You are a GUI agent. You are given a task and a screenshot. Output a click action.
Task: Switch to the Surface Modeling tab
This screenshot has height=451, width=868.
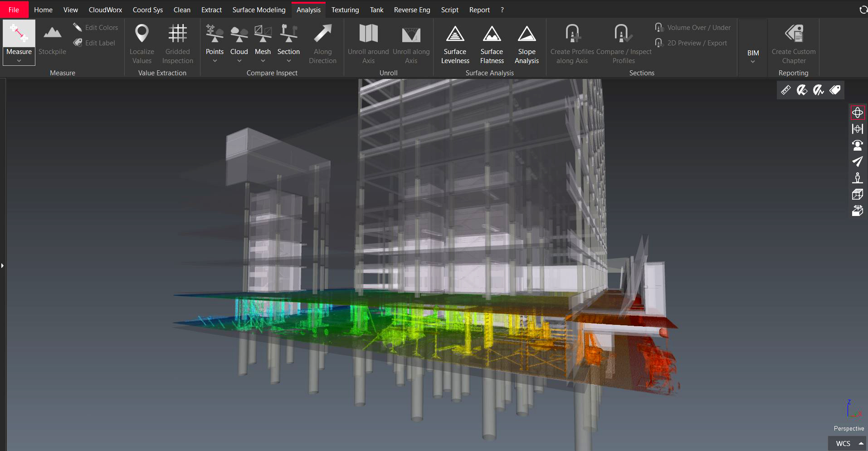[x=258, y=10]
